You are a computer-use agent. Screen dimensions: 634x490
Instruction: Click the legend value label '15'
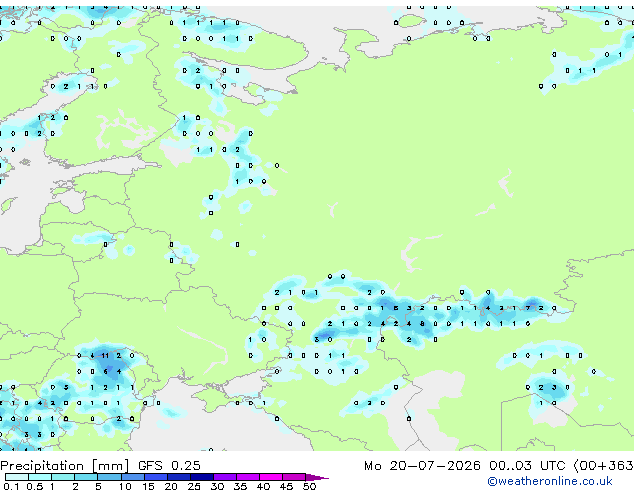[x=148, y=486]
